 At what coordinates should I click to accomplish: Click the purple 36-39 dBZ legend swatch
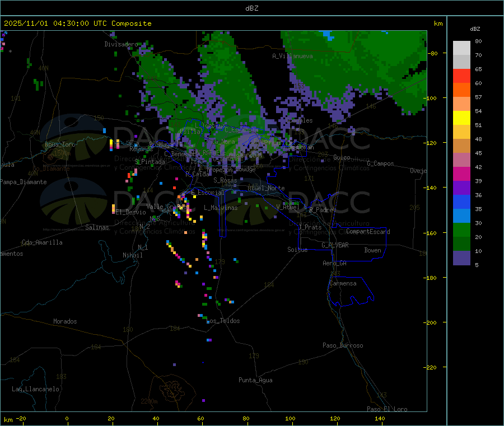coord(461,188)
